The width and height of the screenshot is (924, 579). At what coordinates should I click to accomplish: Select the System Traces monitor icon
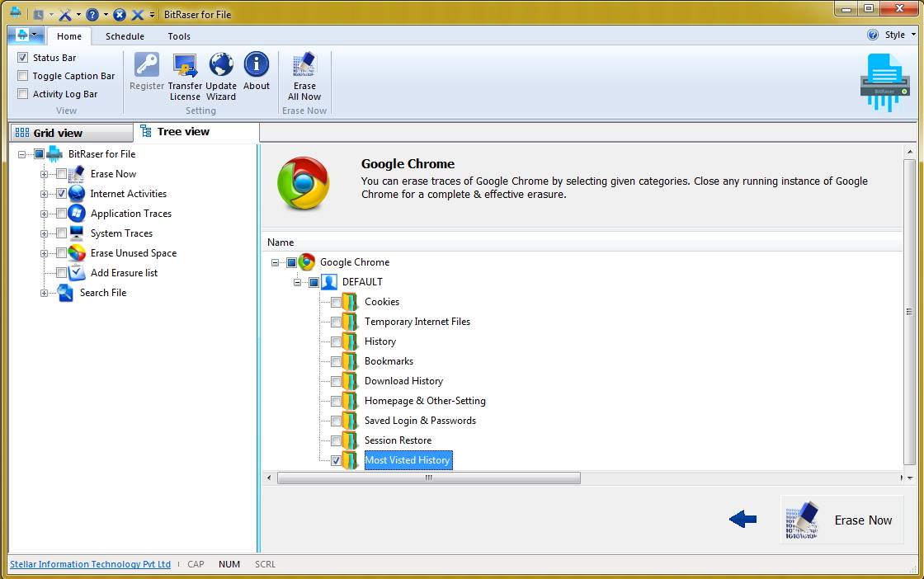pyautogui.click(x=77, y=233)
